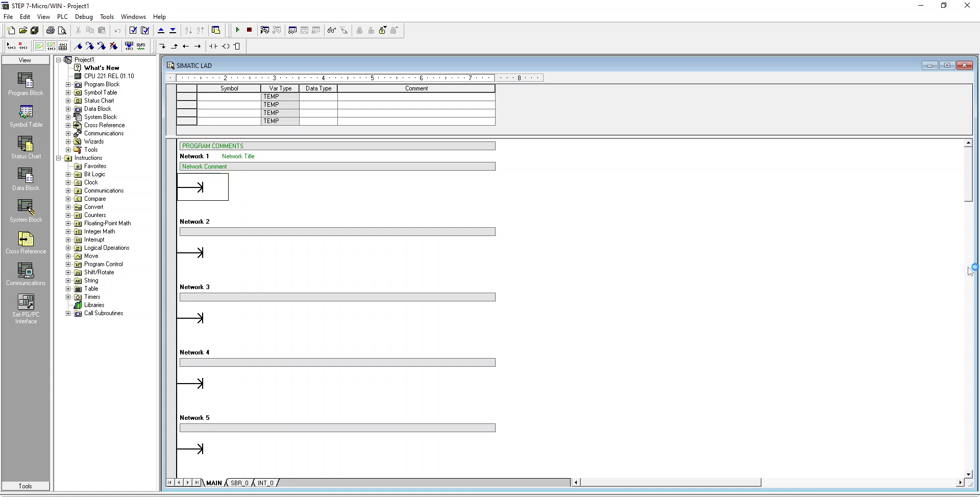Click inside the Network 1 comment field
This screenshot has width=980, height=497.
[337, 166]
